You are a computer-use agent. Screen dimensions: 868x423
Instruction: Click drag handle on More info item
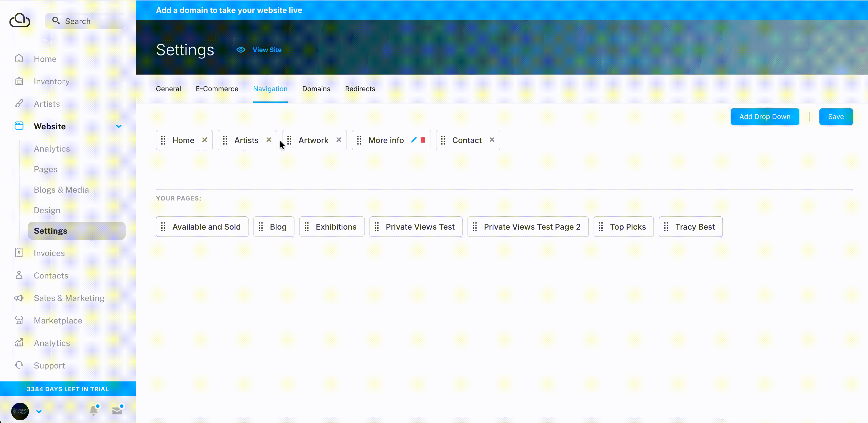(x=359, y=140)
